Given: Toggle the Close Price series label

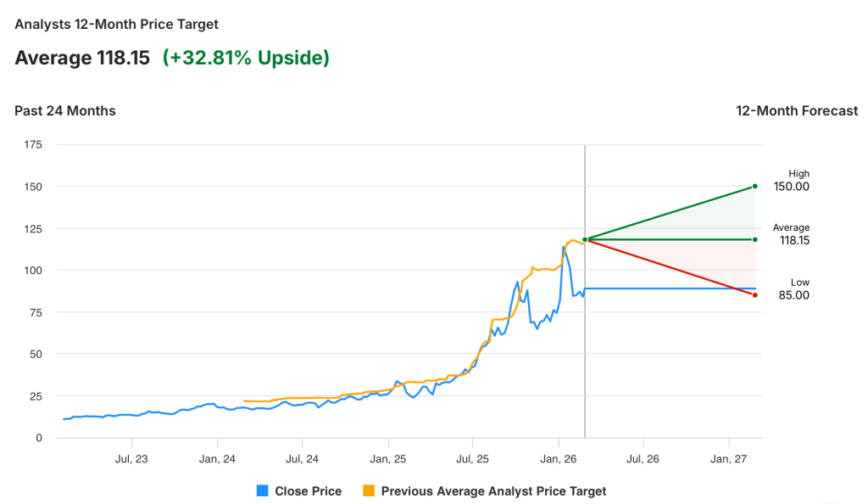Looking at the screenshot, I should click(308, 490).
